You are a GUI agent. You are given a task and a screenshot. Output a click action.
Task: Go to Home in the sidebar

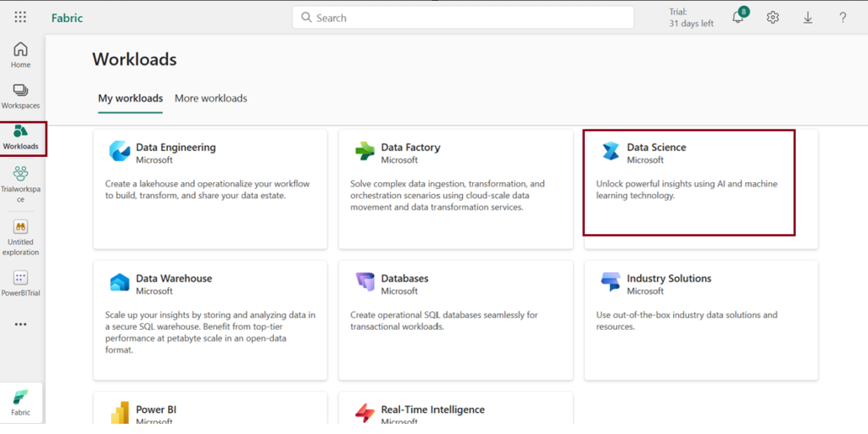20,54
